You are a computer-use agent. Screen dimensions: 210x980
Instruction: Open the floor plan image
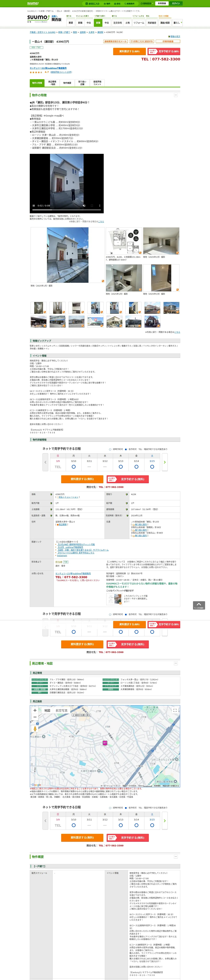pyautogui.click(x=124, y=241)
